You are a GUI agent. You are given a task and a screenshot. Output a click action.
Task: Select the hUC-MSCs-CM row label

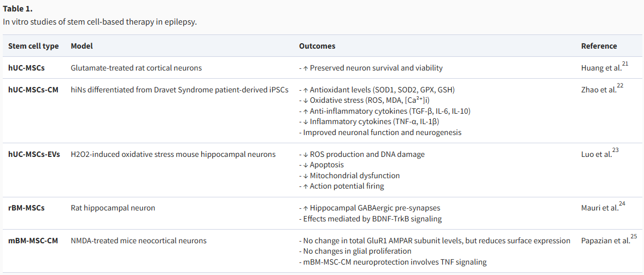(33, 90)
